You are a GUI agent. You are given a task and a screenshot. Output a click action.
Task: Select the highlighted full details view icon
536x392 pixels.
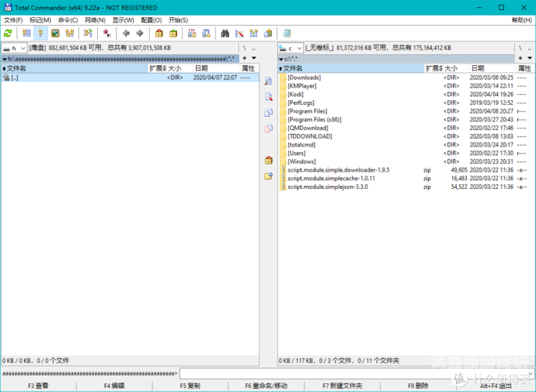pyautogui.click(x=41, y=33)
